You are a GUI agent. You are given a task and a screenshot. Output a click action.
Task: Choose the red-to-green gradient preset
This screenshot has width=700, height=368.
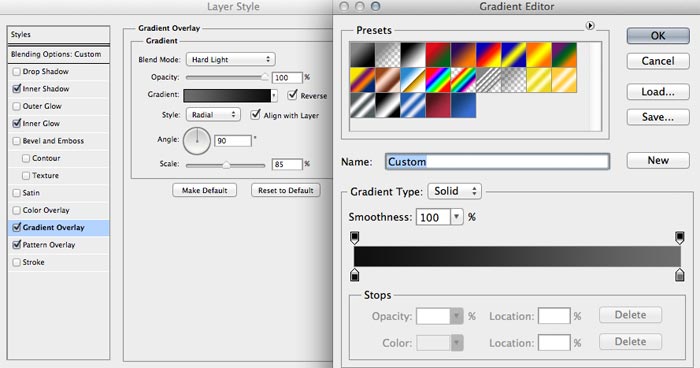438,55
